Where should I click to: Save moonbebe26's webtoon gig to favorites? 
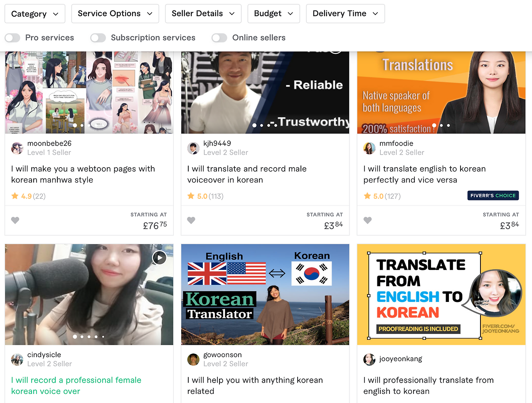coord(15,220)
